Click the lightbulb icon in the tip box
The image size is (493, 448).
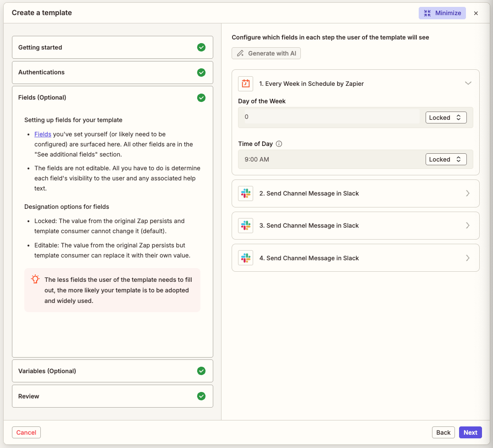[35, 279]
